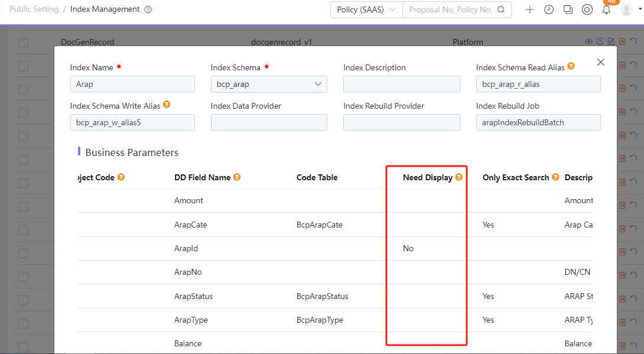644x354 pixels.
Task: Click the Index Name field containing Arap
Action: point(132,84)
